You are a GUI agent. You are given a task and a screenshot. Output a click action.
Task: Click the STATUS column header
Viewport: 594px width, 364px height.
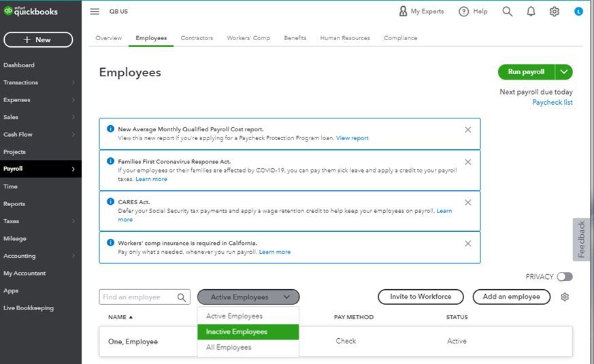pos(457,317)
